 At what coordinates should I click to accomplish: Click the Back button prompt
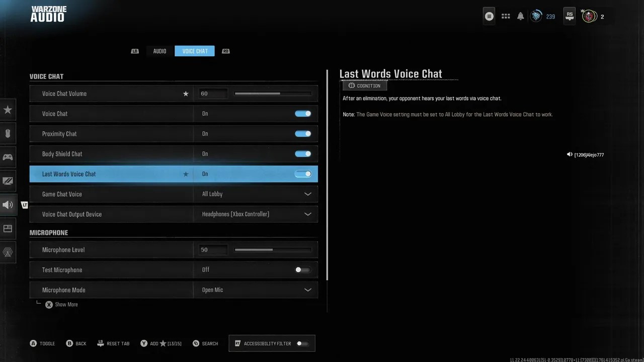[76, 343]
